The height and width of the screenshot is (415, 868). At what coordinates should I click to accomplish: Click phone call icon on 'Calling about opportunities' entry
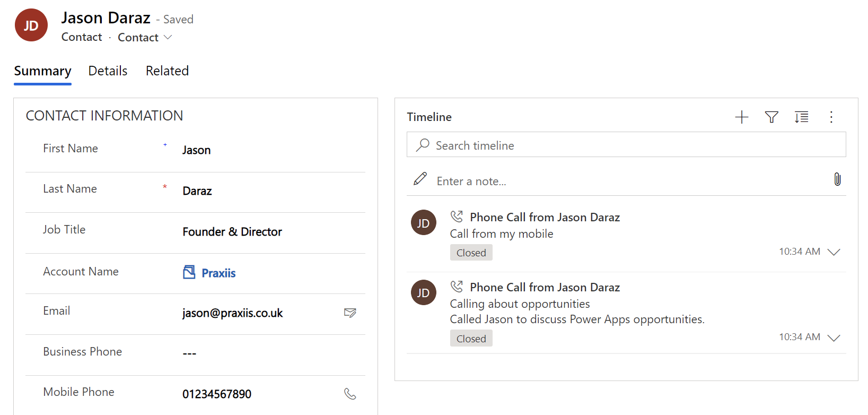457,287
